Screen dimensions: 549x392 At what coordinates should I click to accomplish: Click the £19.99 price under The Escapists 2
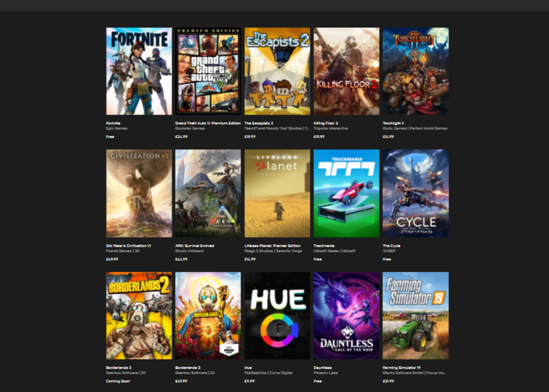(250, 137)
